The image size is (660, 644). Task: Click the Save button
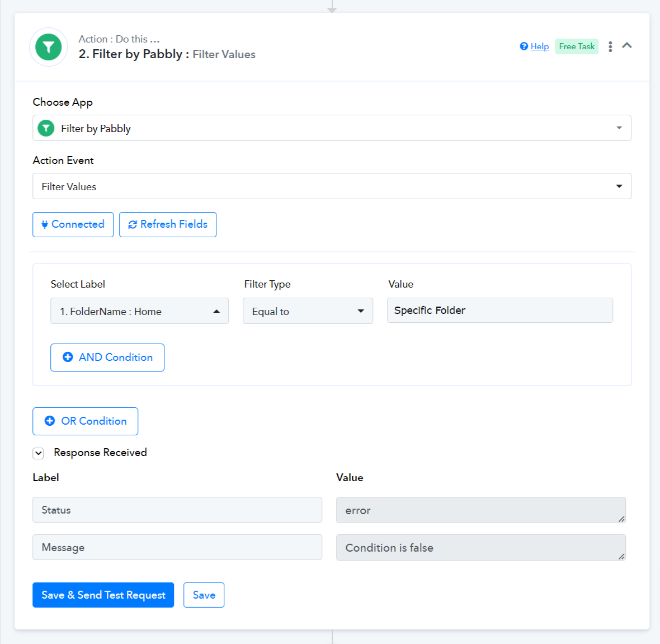coord(204,595)
